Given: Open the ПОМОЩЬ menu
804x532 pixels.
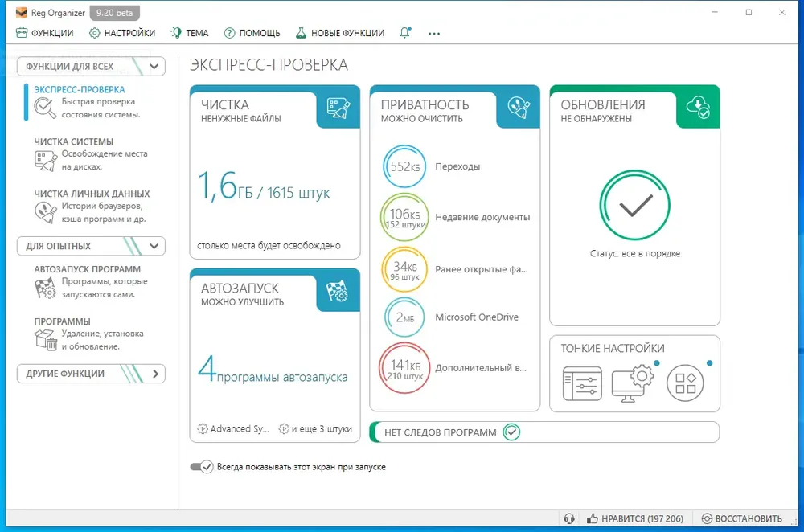Looking at the screenshot, I should coord(252,33).
